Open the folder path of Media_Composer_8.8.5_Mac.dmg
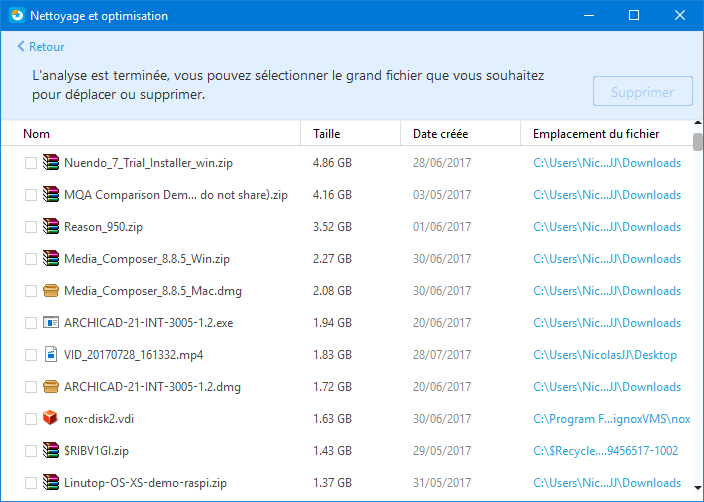 (x=607, y=291)
